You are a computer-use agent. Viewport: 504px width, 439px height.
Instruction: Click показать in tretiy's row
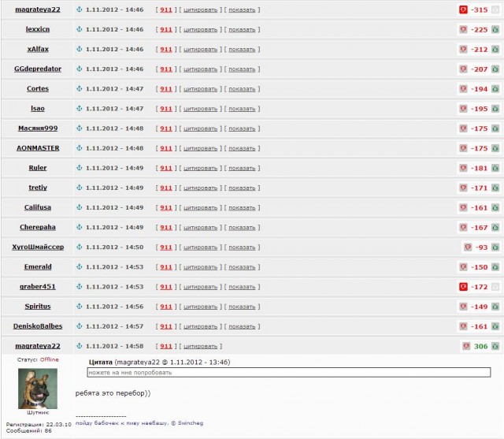click(x=242, y=188)
